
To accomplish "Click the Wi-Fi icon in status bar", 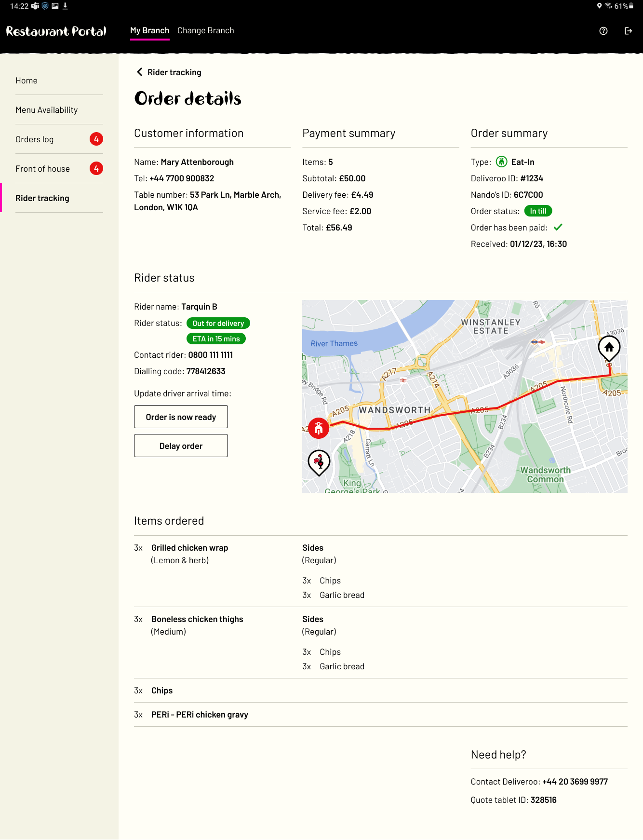I will (x=609, y=6).
